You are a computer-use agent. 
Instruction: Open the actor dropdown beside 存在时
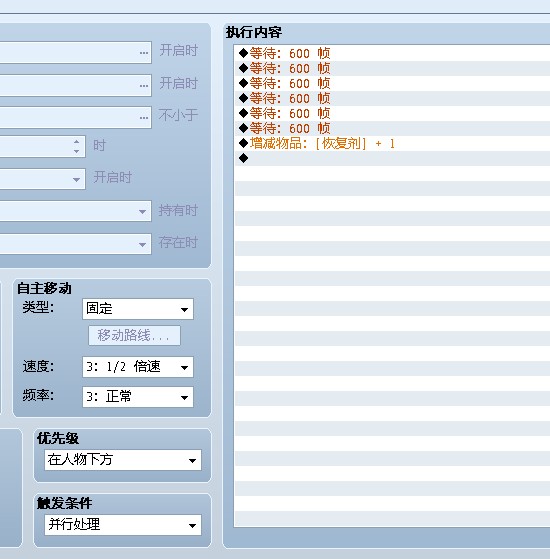[x=75, y=244]
